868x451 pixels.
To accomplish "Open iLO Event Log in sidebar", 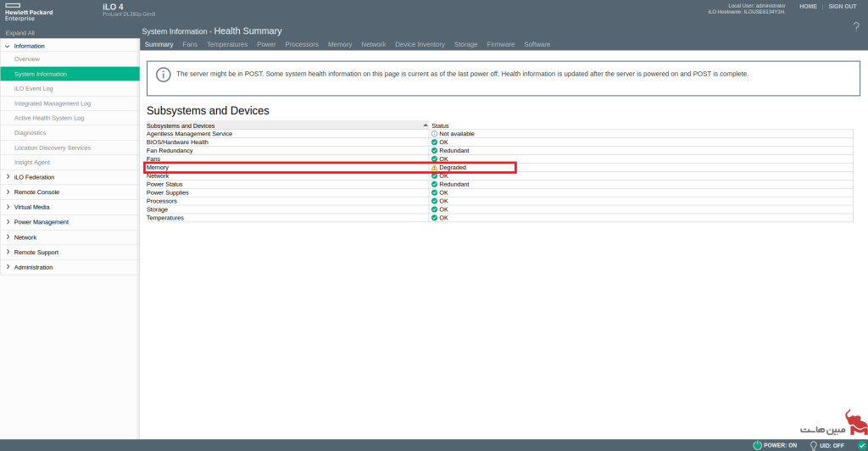I will 34,88.
